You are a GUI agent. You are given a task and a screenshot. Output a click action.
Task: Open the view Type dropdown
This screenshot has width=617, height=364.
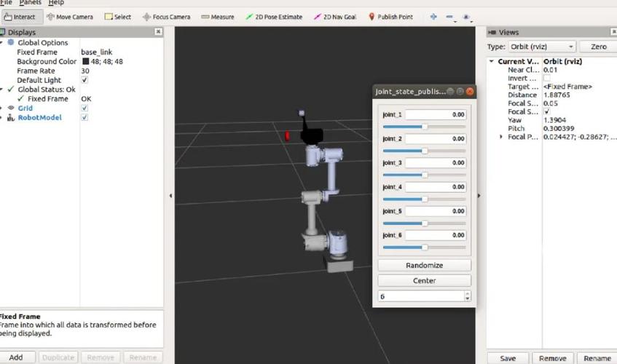(541, 47)
